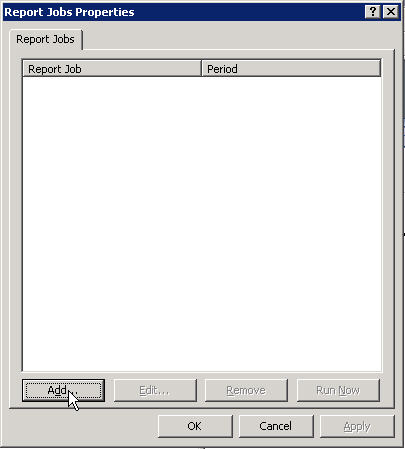Viewport: 405px width, 449px height.
Task: Click the first empty row under Period column
Action: [291, 83]
